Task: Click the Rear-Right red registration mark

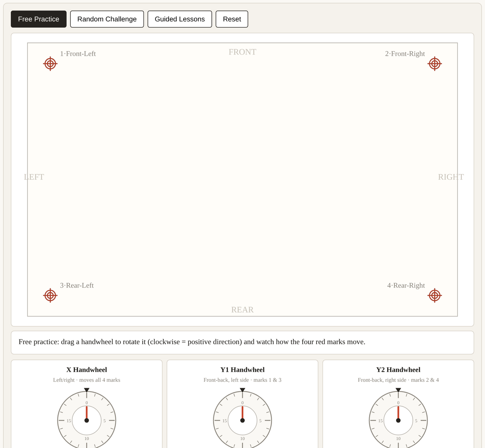Action: (x=434, y=295)
